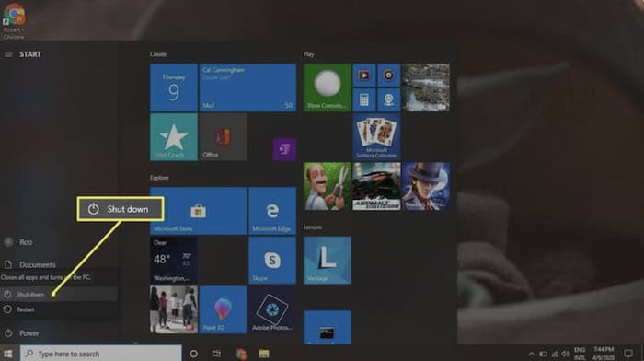
Task: Click the Power button in Start
Action: 59,333
